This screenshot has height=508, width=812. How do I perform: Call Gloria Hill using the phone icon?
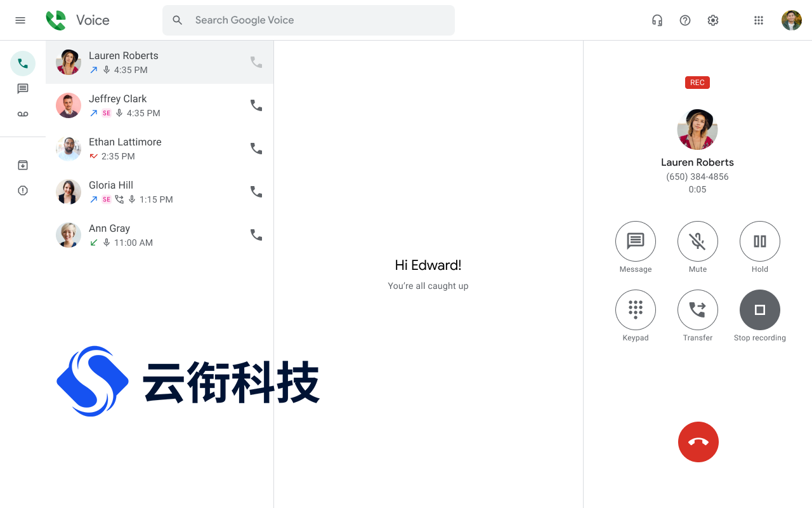point(256,192)
